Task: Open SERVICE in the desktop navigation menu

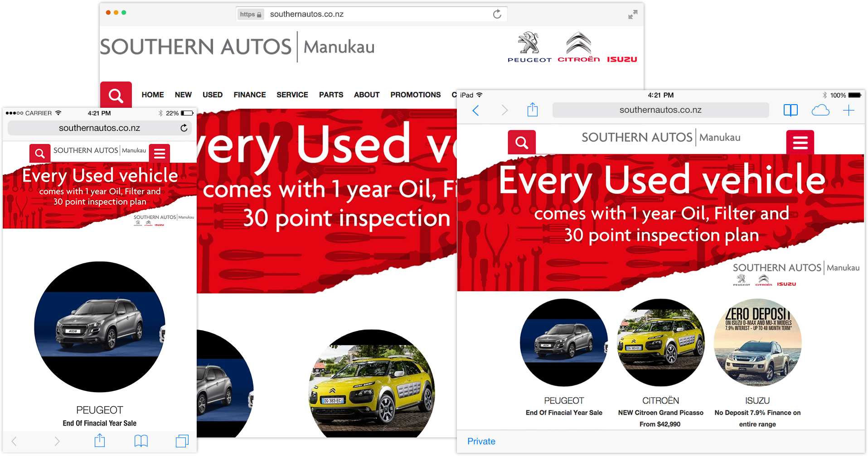Action: pos(292,95)
